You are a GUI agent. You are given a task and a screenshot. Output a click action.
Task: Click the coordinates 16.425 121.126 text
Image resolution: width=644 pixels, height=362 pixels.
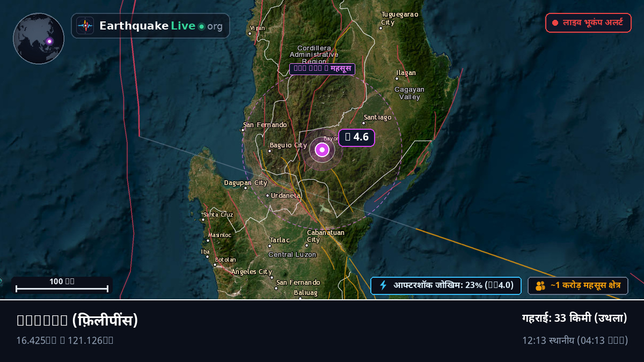point(64,340)
